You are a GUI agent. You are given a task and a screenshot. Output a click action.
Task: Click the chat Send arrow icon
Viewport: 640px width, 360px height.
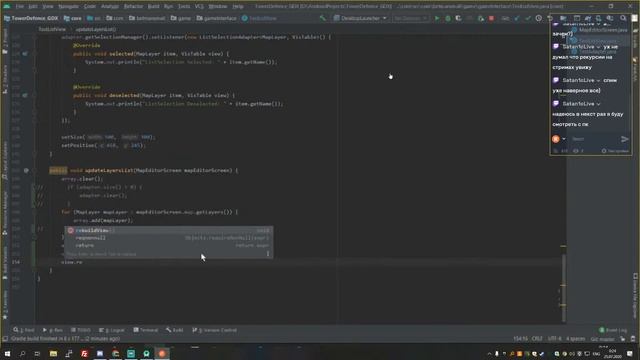pos(624,139)
